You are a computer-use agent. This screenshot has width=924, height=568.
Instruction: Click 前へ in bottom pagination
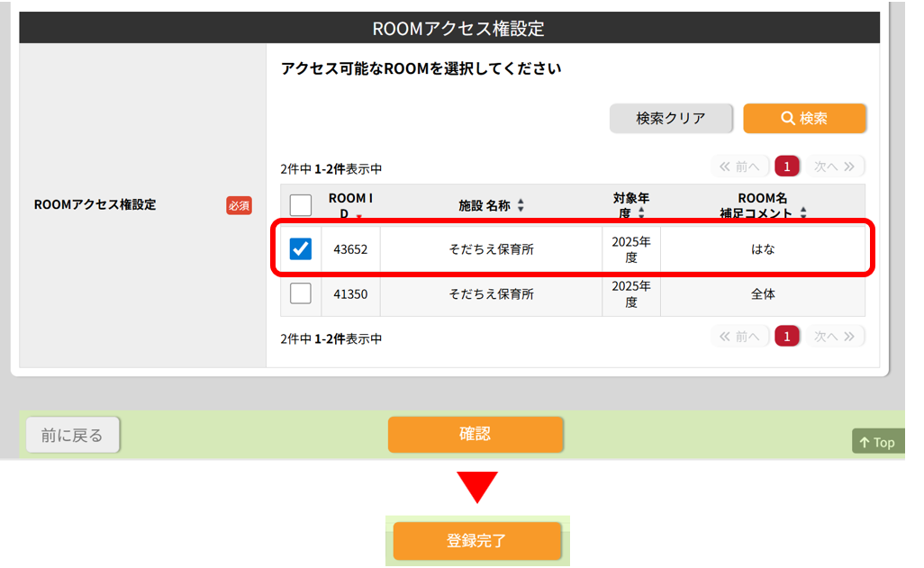tap(740, 336)
